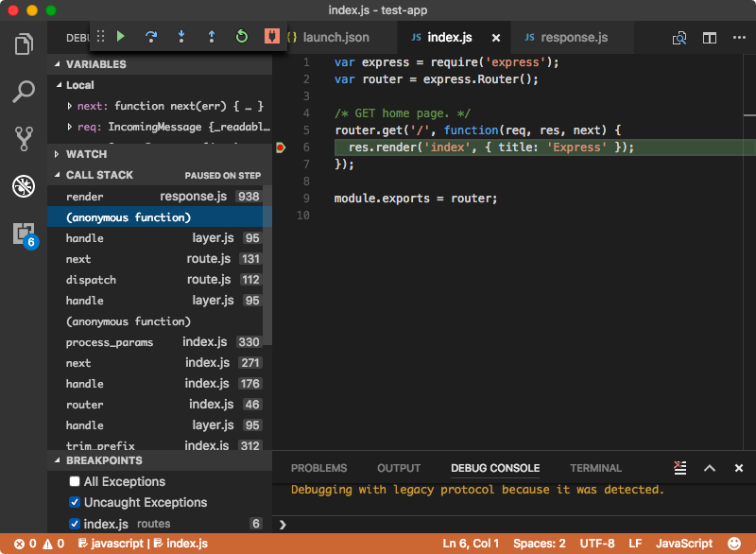Click the breakpoint dot on line 6
This screenshot has height=554, width=756.
281,147
